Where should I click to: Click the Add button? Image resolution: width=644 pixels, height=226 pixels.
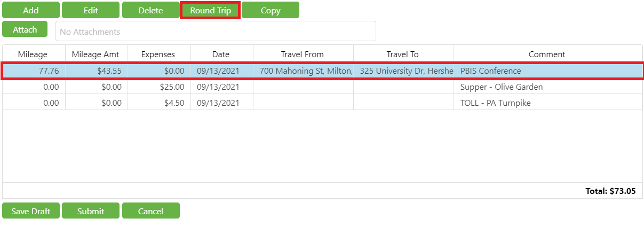point(31,10)
